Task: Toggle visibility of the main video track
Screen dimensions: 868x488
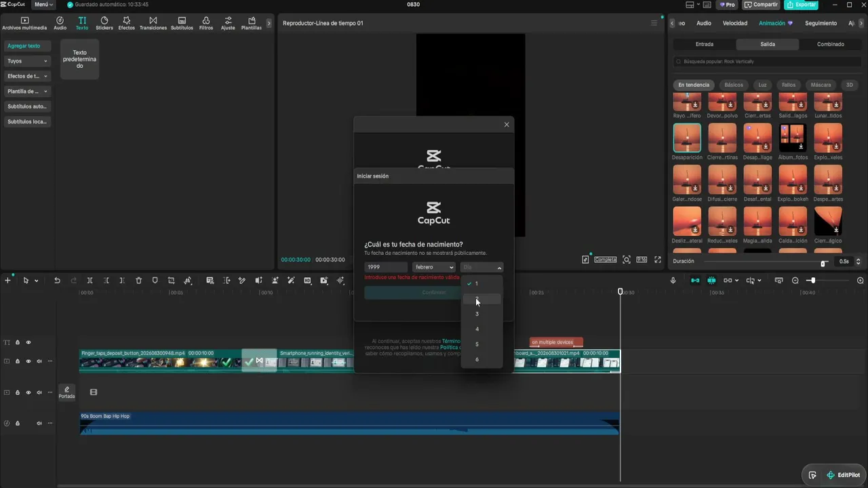Action: 28,361
